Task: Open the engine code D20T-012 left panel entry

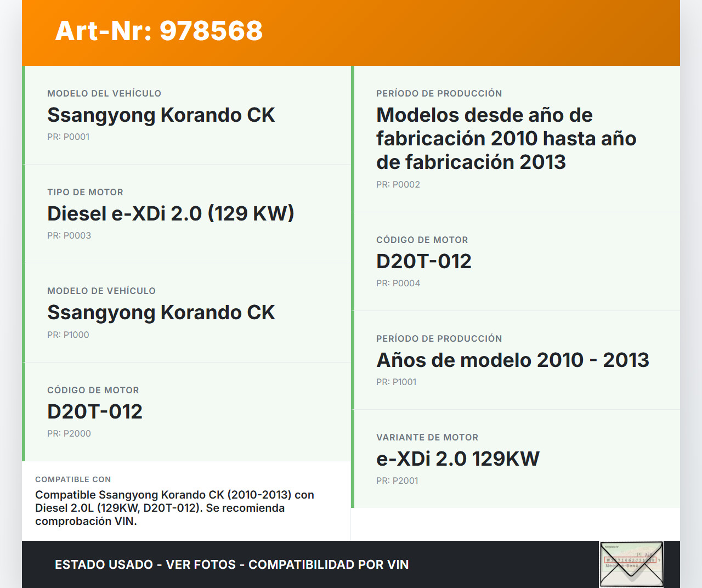Action: (x=95, y=411)
